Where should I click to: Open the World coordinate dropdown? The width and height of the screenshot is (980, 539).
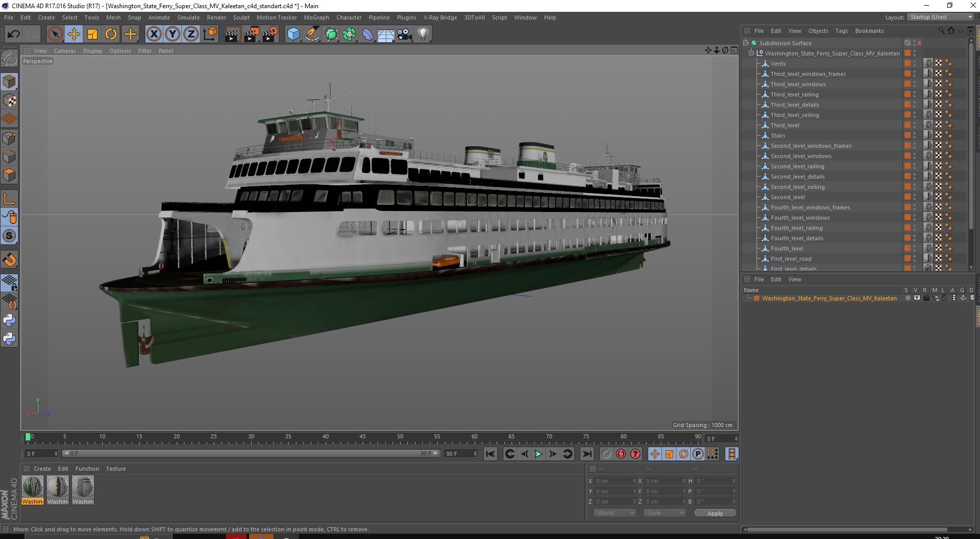615,513
